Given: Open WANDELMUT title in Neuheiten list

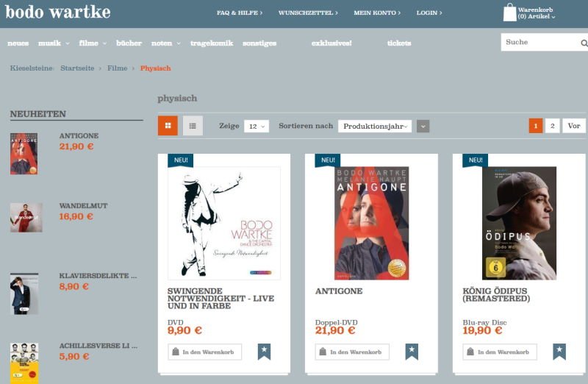Looking at the screenshot, I should tap(83, 206).
